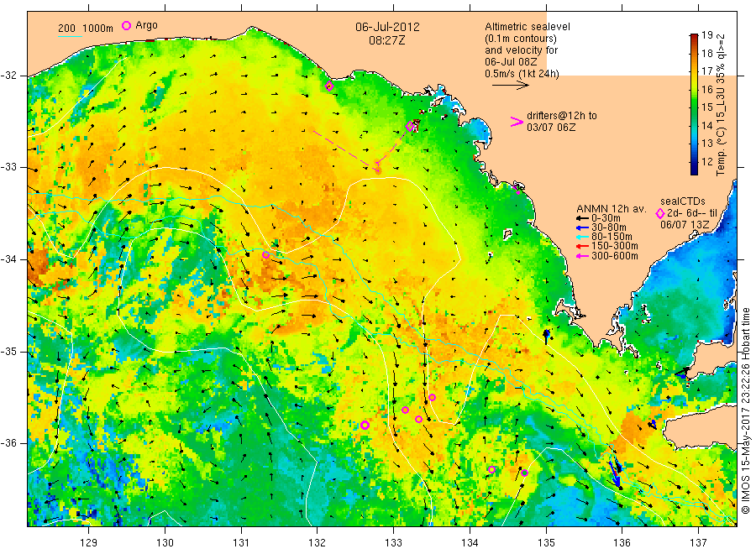Viewport: 756px width, 554px height.
Task: Click the red 150-300m arrow in ANMN legend
Action: tap(583, 246)
